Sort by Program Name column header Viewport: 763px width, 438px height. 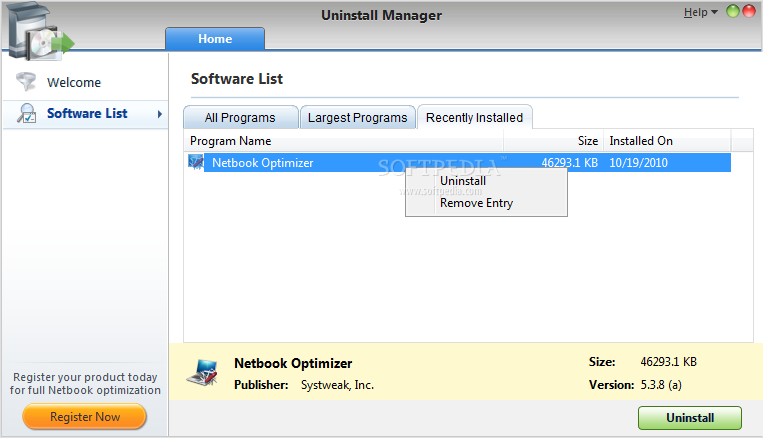(x=344, y=141)
